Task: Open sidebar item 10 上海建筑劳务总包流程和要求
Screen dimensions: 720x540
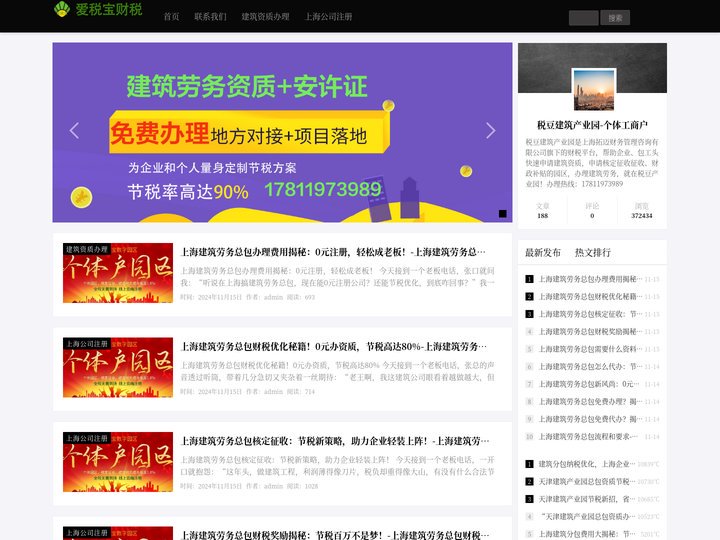Action: coord(588,436)
